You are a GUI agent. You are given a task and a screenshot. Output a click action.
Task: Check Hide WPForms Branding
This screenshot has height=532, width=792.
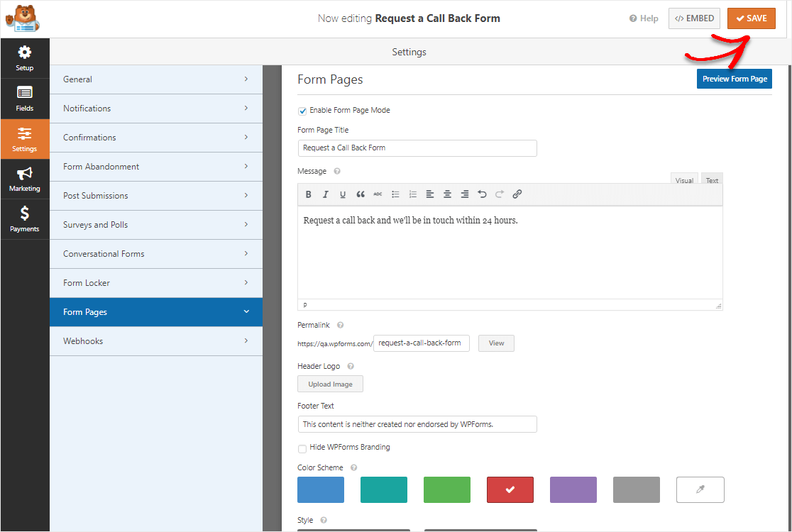(x=302, y=448)
